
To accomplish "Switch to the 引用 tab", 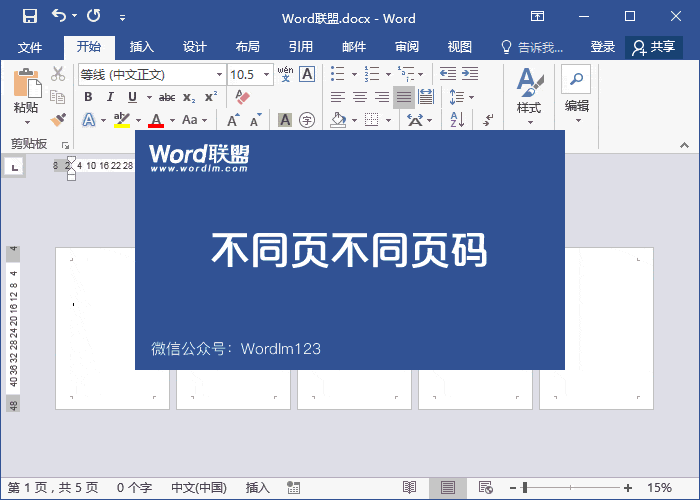I will (301, 46).
